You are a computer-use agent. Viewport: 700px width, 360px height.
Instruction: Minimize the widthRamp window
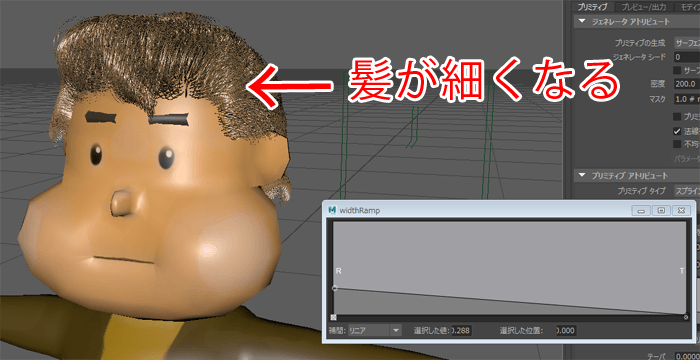(641, 210)
